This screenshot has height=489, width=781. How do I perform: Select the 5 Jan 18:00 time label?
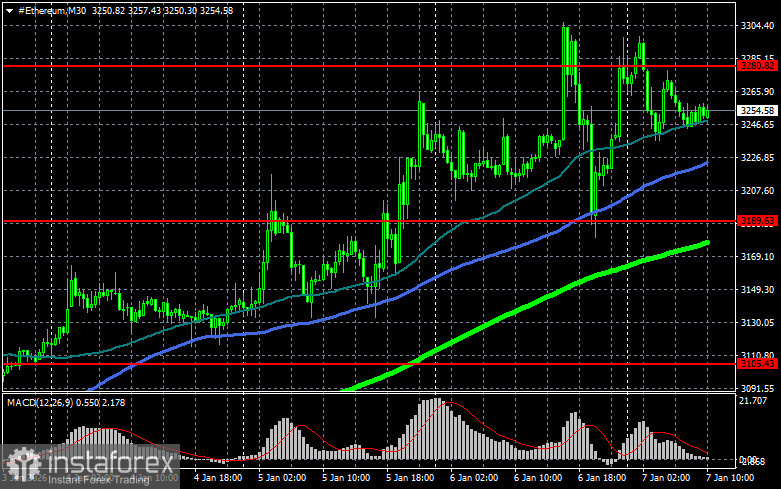coord(410,478)
